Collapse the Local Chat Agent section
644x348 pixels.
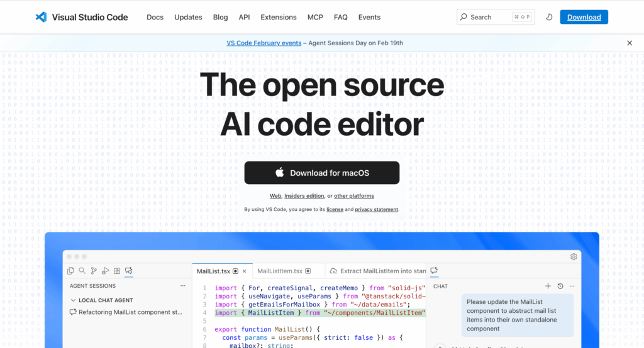73,300
